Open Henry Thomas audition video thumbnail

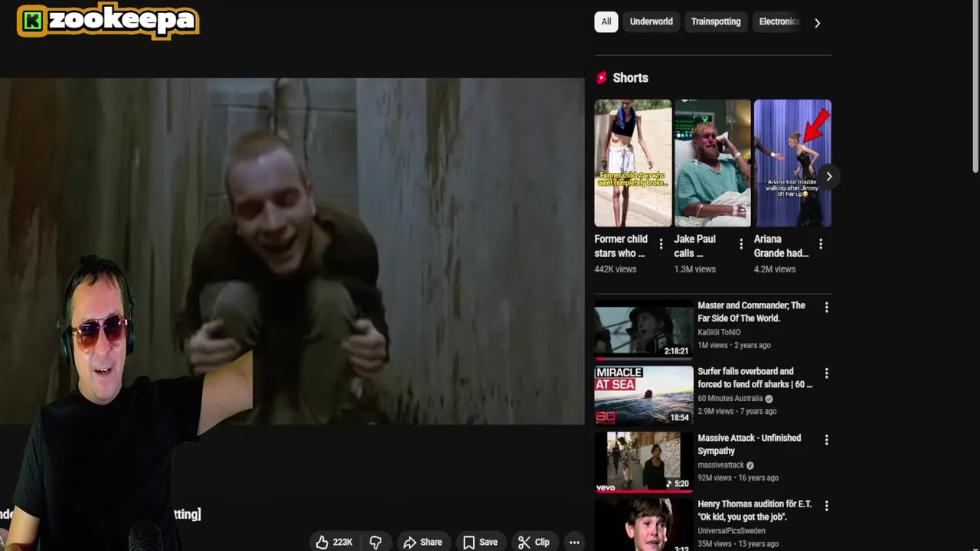(x=644, y=526)
